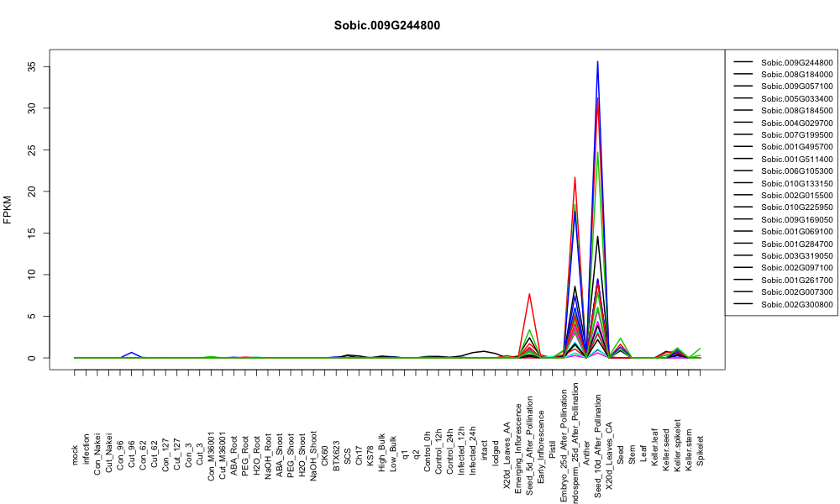This screenshot has width=840, height=504.
Task: Select legend entry Sobic.010G133150
Action: tap(796, 183)
